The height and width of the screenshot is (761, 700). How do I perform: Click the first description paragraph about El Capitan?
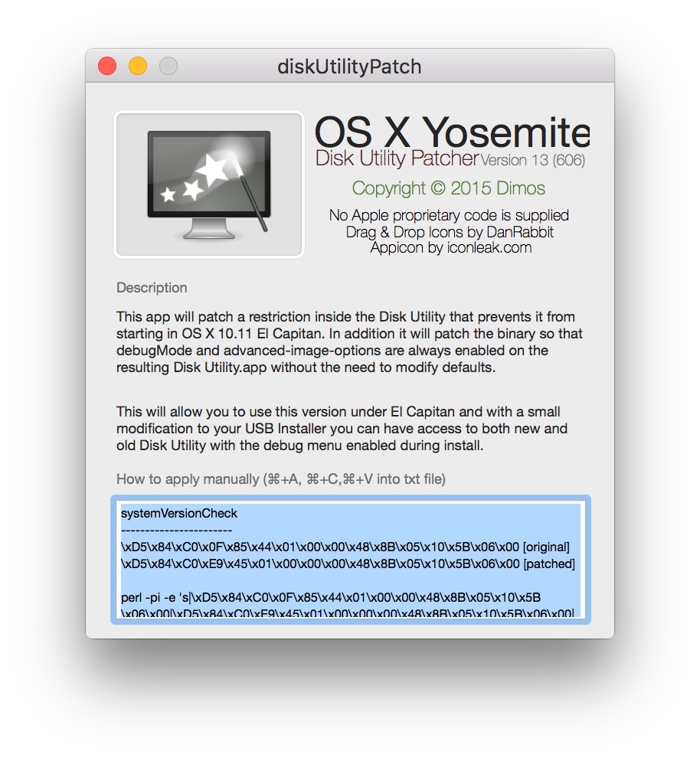pyautogui.click(x=349, y=342)
